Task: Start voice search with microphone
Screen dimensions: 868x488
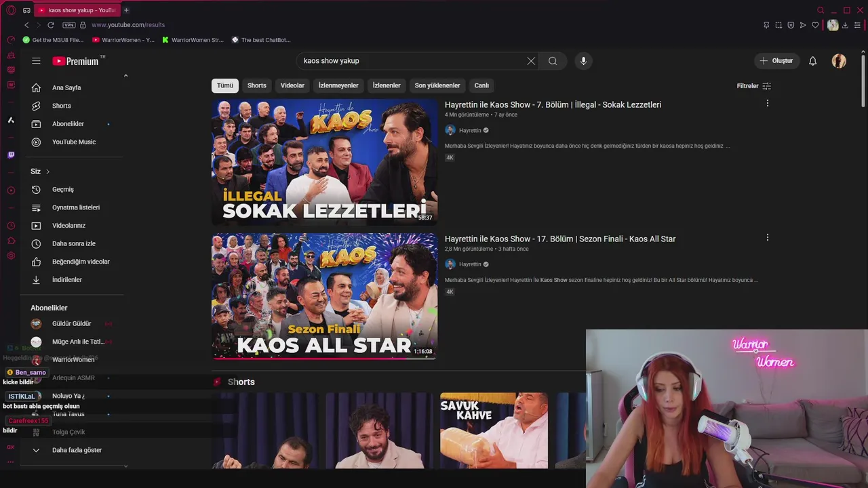Action: point(583,61)
